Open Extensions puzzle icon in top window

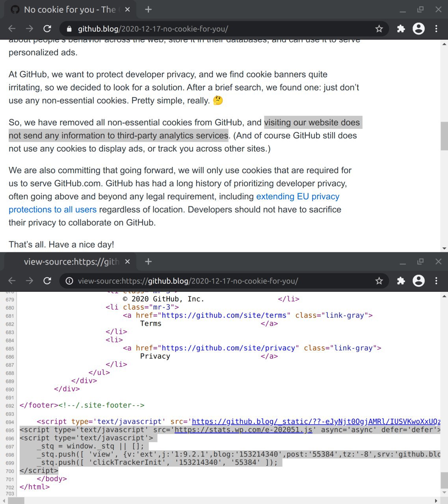point(401,29)
